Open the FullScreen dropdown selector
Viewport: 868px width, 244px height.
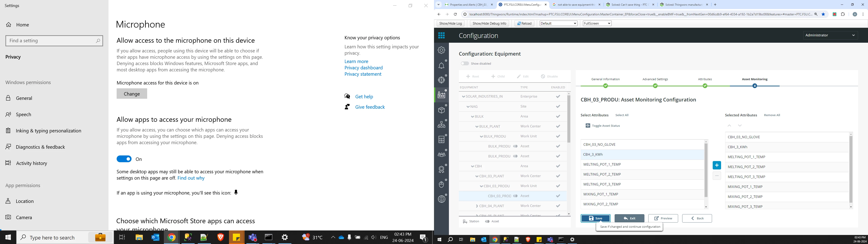tap(597, 23)
